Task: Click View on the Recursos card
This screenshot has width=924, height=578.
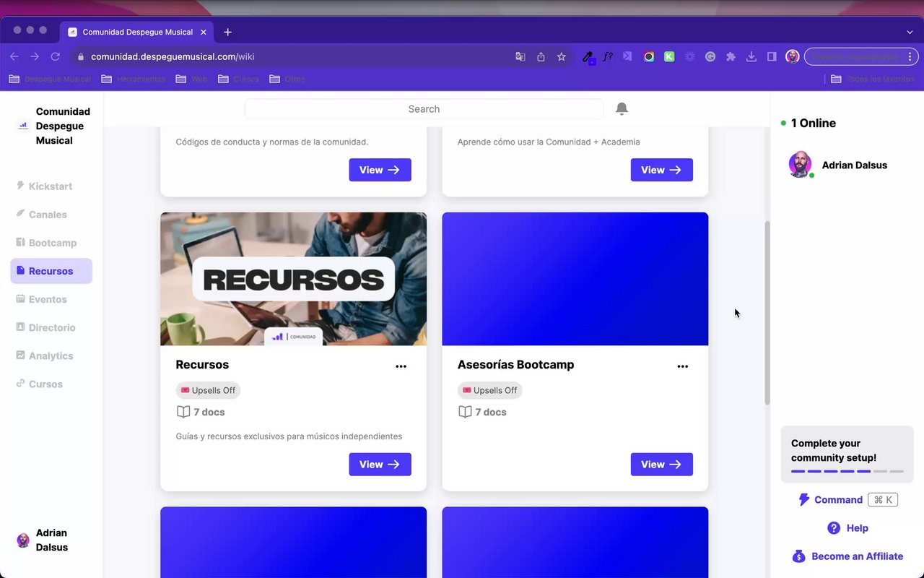Action: (380, 465)
